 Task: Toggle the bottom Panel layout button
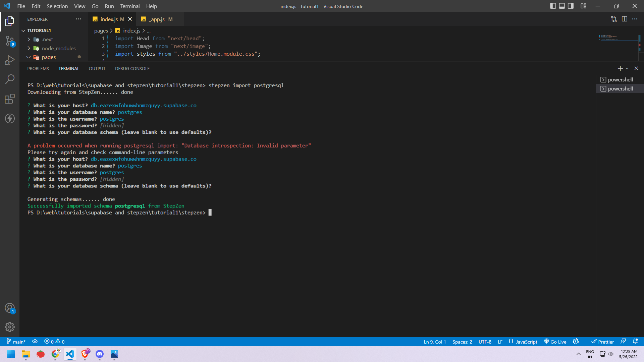coord(562,6)
